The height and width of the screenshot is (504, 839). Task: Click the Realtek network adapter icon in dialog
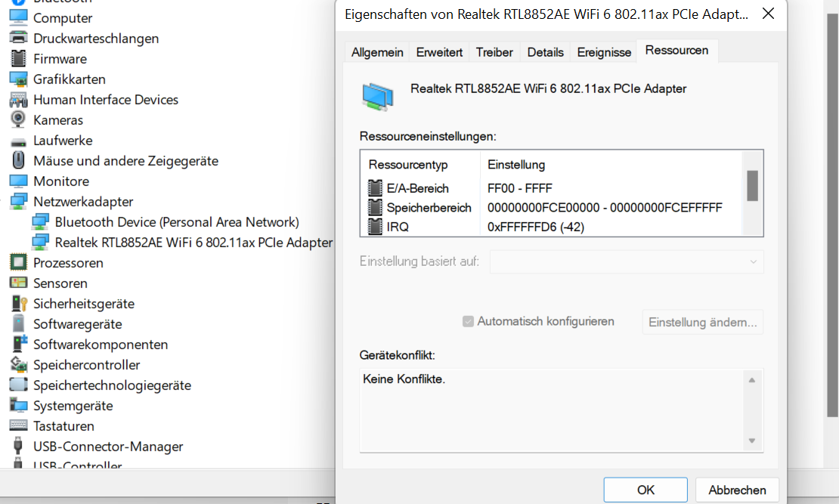[x=378, y=96]
